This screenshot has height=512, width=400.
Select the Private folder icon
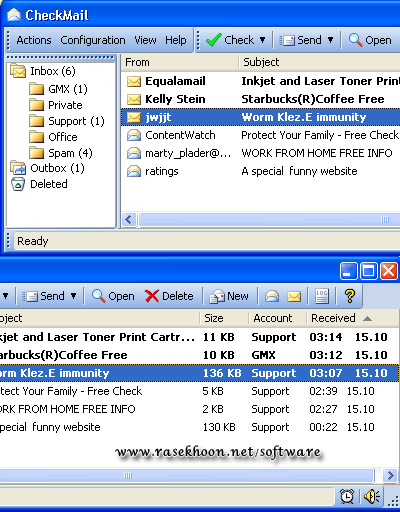coord(36,105)
